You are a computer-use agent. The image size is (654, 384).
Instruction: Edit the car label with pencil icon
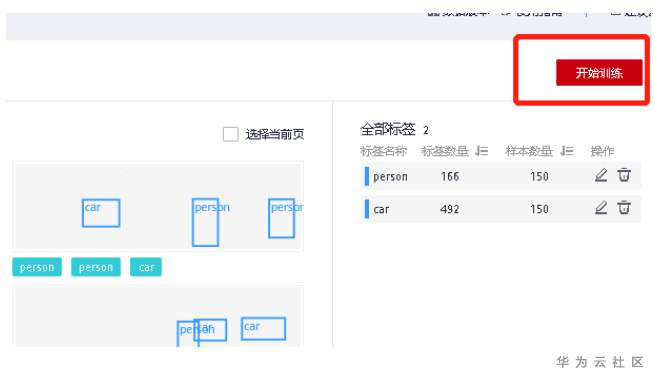[x=601, y=208]
